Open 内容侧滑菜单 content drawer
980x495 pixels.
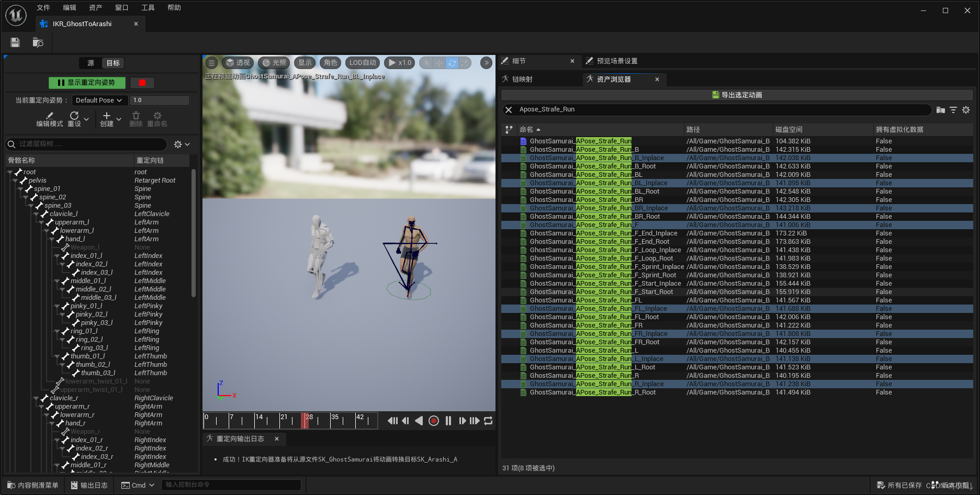point(33,486)
